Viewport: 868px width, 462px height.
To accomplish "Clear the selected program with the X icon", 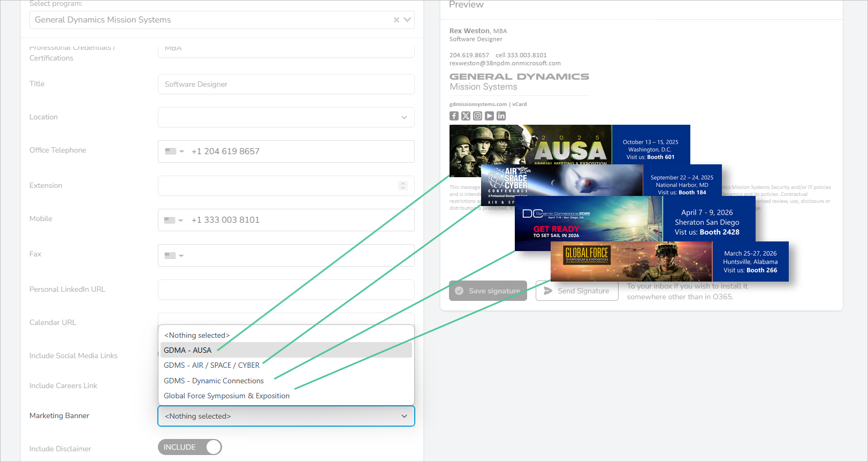I will tap(396, 20).
